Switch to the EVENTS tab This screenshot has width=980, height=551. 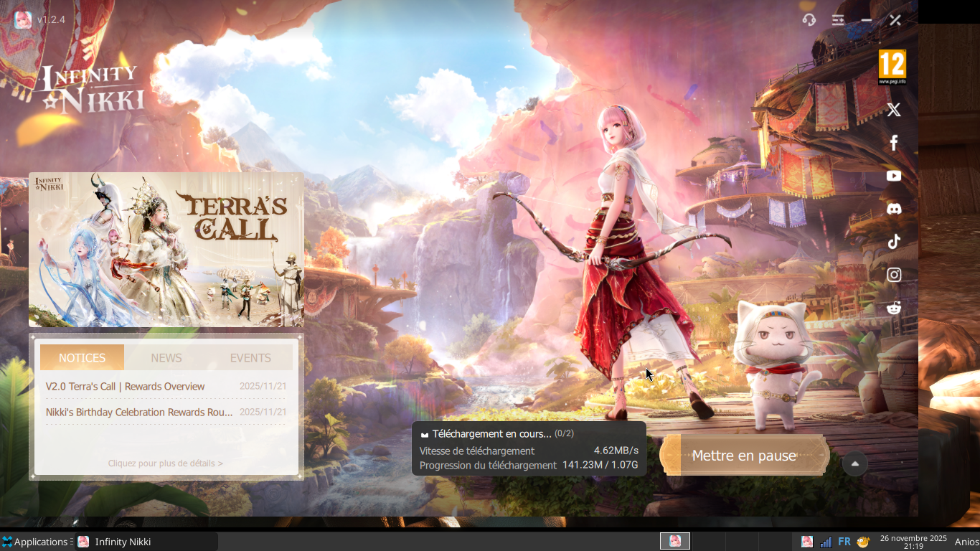tap(250, 357)
